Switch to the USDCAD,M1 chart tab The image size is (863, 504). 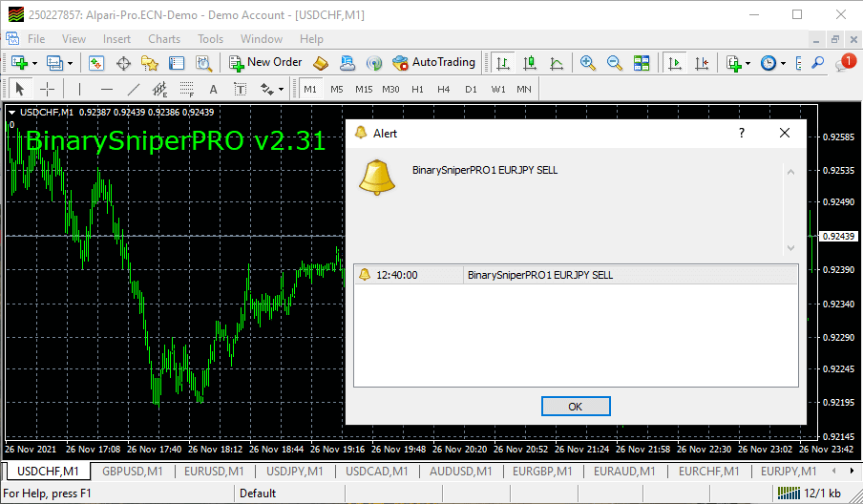point(376,472)
